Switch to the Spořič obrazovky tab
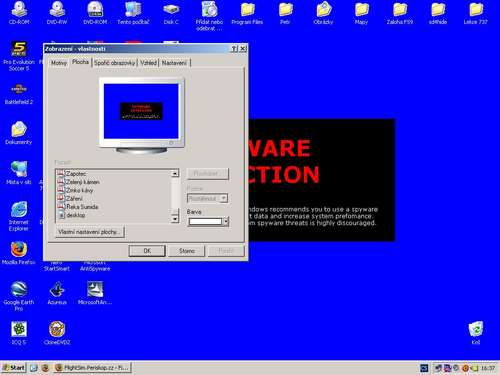This screenshot has height=375, width=500. (115, 63)
